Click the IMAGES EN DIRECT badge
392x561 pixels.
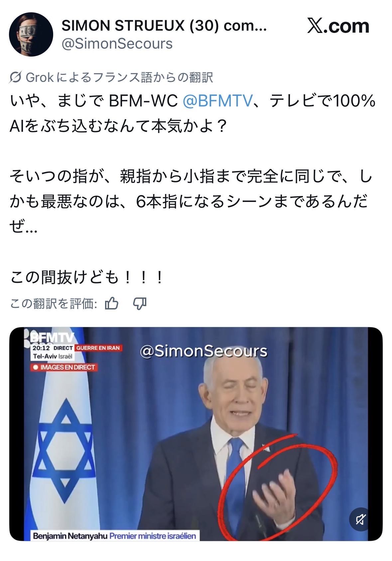[64, 367]
